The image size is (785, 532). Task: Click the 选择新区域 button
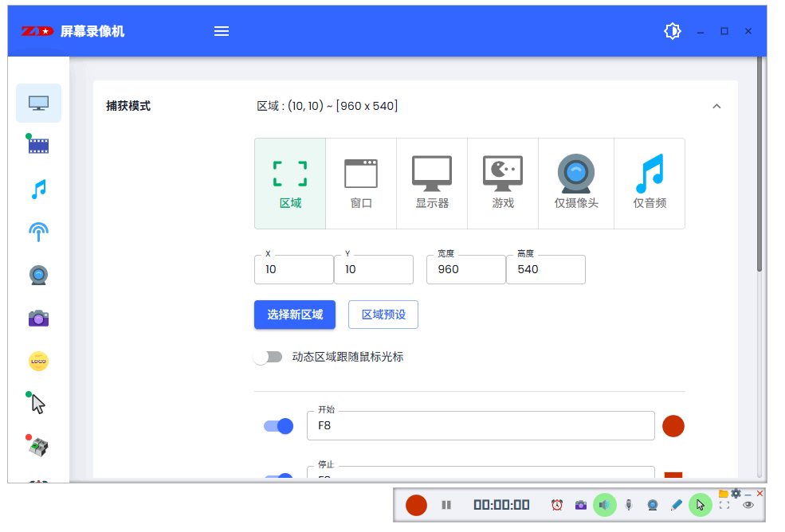pyautogui.click(x=294, y=315)
